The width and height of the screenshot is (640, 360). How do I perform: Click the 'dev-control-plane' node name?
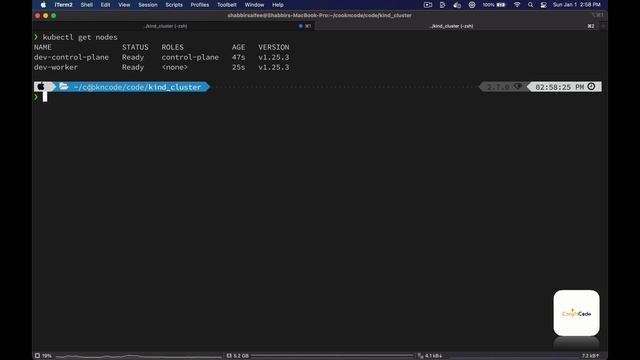click(71, 57)
